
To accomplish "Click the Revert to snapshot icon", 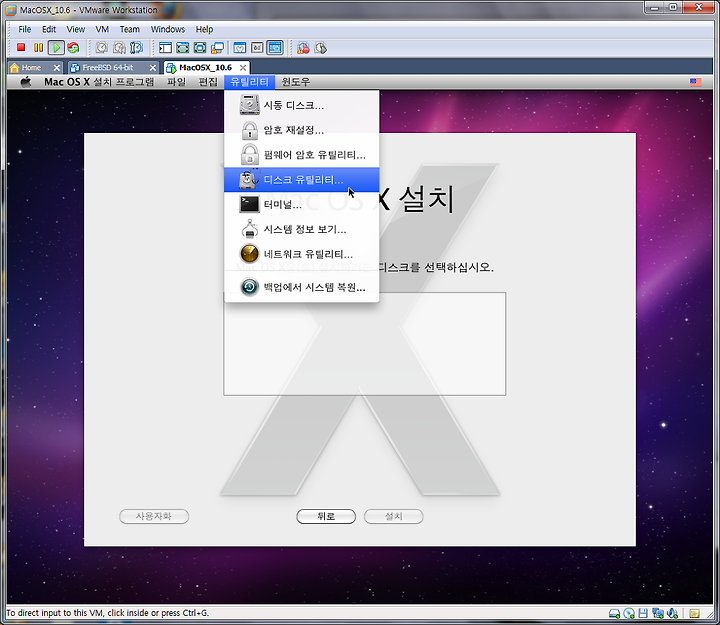I will pos(119,47).
